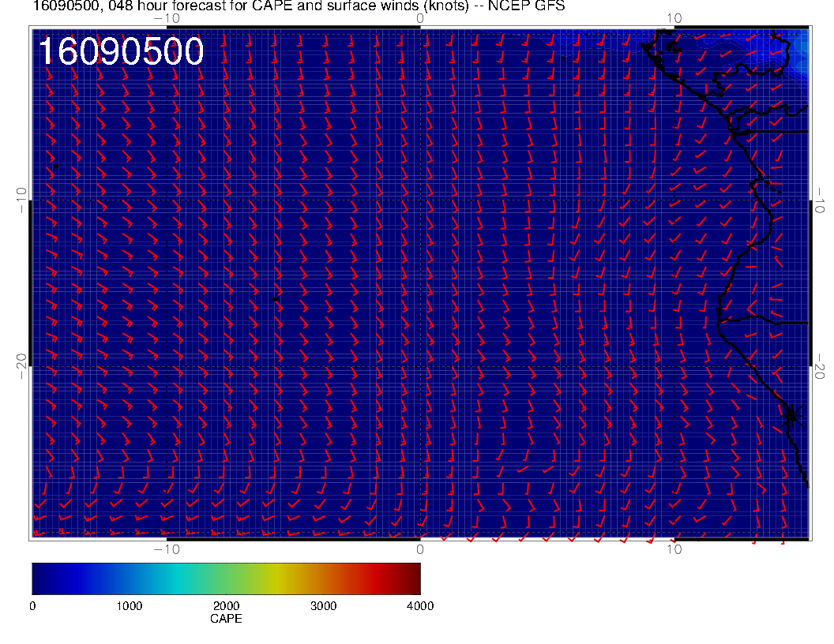Click the small black island dot near -6 longitude
Viewport: 834px width, 644px height.
tap(276, 300)
